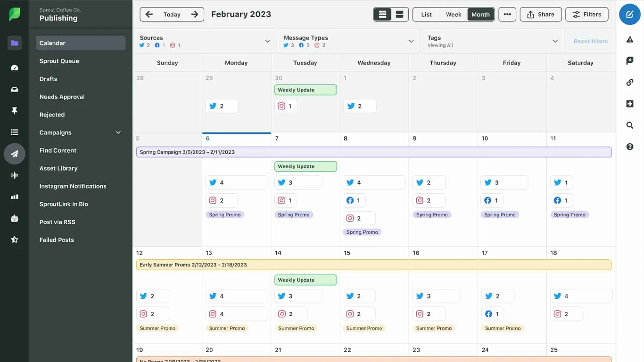Open the alert warning triangle icon
Image resolution: width=644 pixels, height=362 pixels.
pos(629,40)
